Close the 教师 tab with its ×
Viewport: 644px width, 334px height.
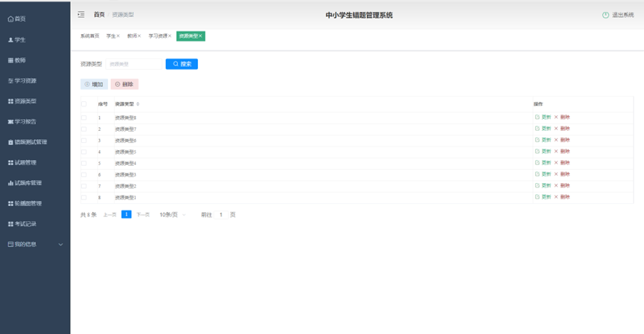point(139,36)
